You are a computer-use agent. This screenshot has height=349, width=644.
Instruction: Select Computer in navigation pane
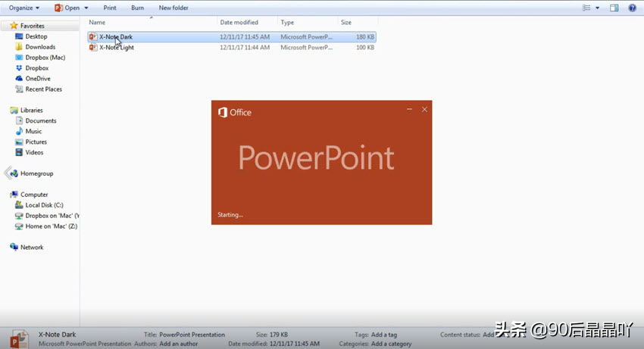pos(34,195)
